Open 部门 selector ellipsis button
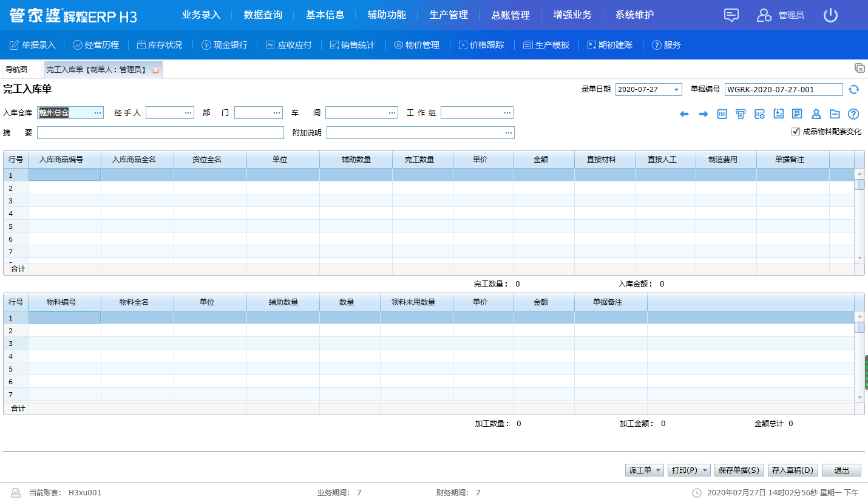This screenshot has width=868, height=502. click(277, 113)
